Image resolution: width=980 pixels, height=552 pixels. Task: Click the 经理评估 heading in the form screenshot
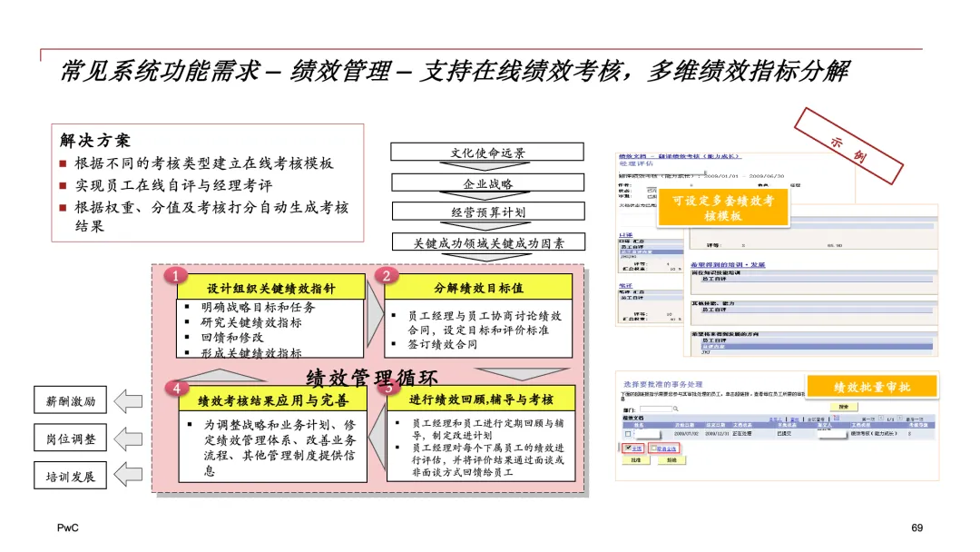(x=635, y=163)
